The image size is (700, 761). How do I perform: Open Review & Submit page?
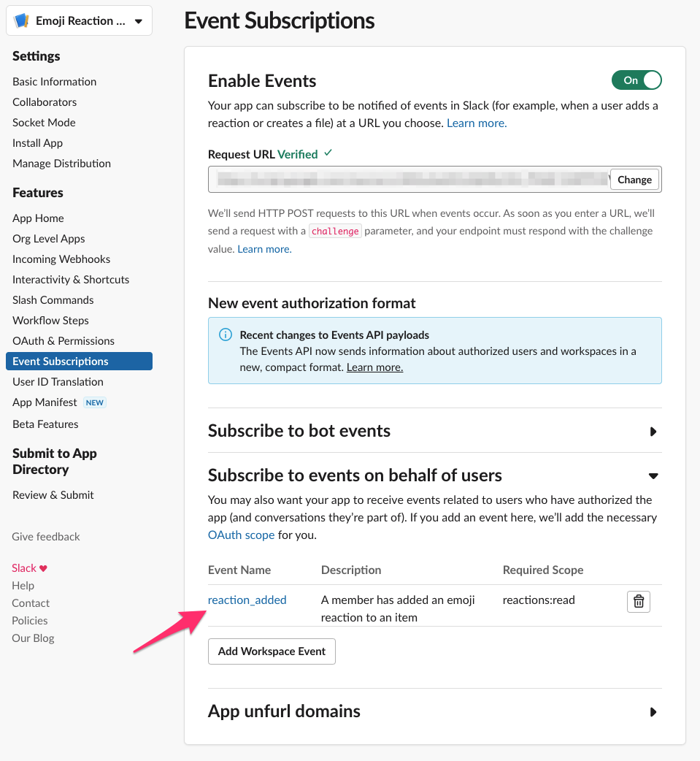pos(53,494)
